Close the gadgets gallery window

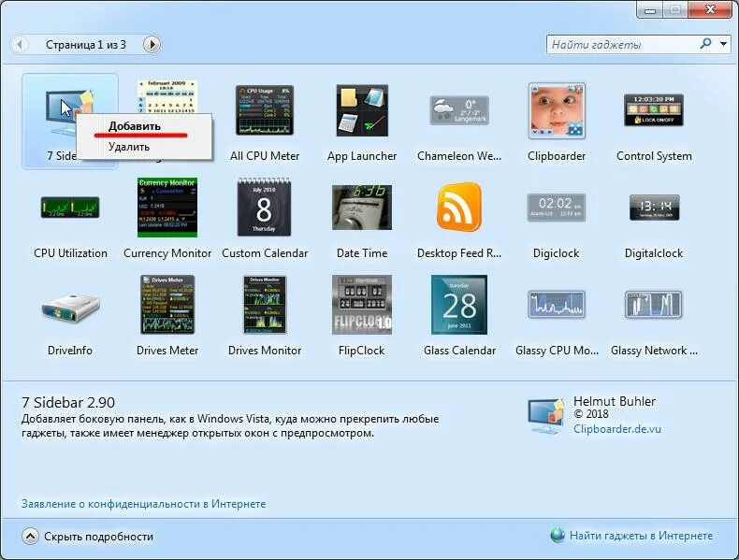710,9
